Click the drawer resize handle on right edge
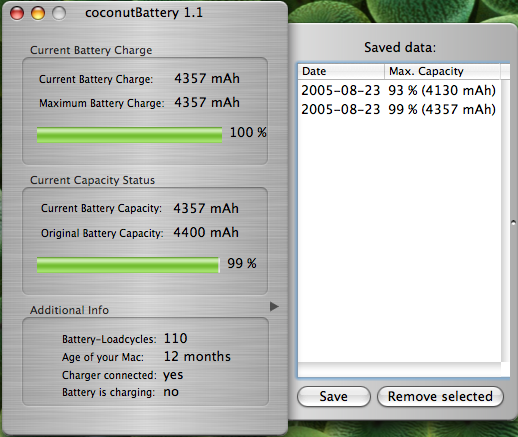The height and width of the screenshot is (437, 518). [513, 223]
